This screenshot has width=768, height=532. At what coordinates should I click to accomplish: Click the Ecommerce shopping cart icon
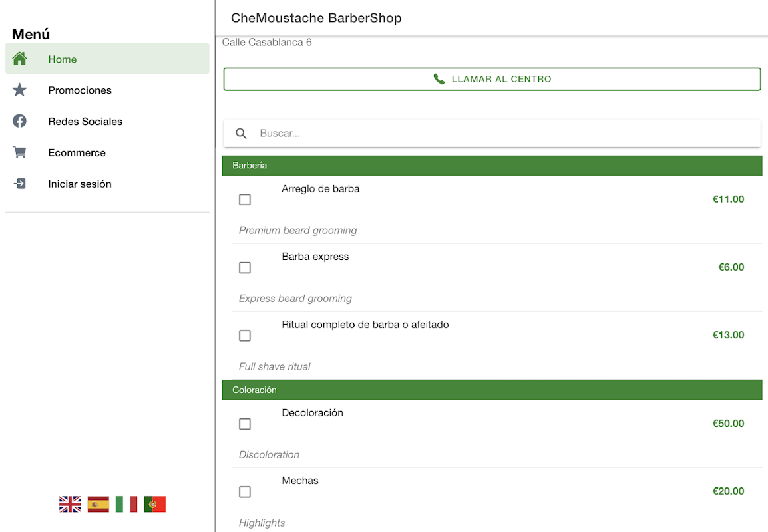click(x=20, y=152)
